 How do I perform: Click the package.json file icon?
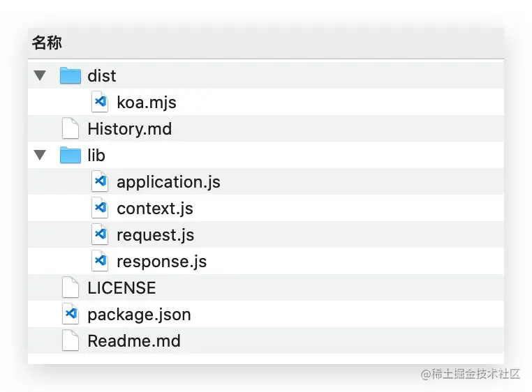click(x=71, y=314)
